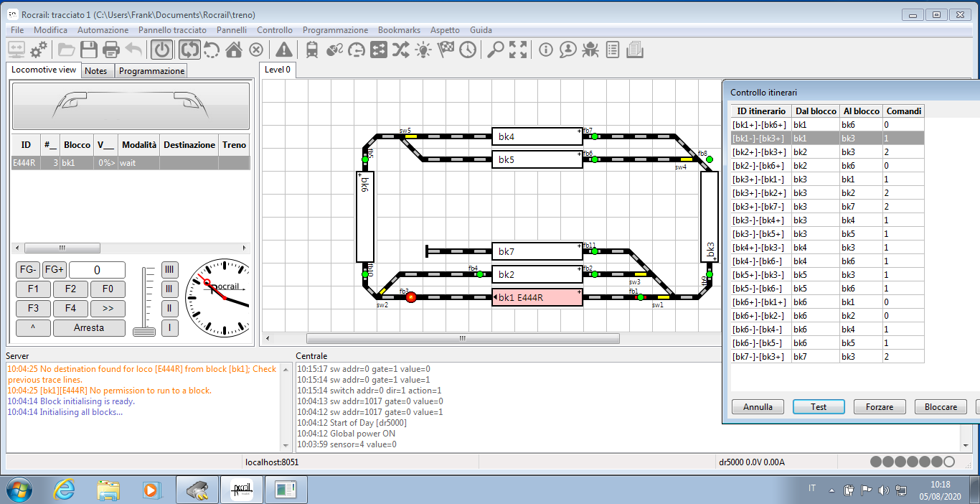Click the switches turnout toolbar icon
Screen dimensions: 980x504
[x=334, y=50]
